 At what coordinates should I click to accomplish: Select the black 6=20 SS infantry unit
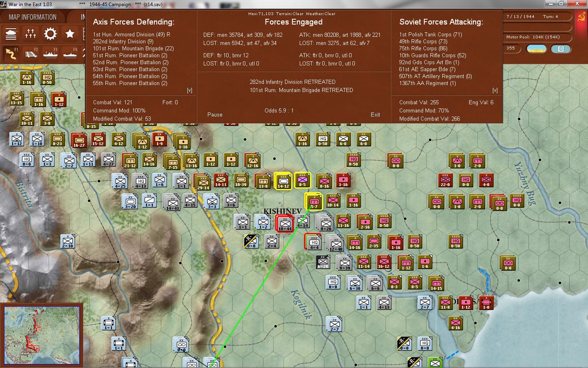(x=323, y=262)
